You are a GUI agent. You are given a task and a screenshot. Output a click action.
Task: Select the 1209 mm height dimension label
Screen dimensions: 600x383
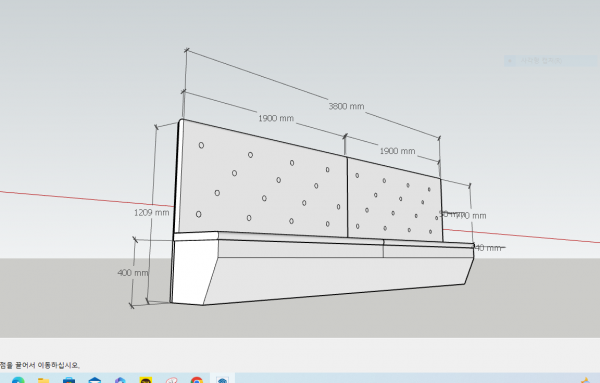(x=152, y=213)
